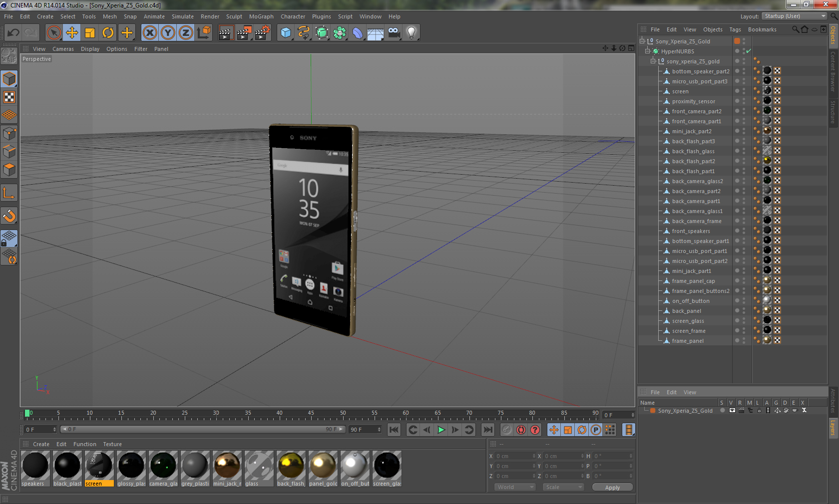Toggle Z axis lock
Image resolution: width=839 pixels, height=504 pixels.
point(186,33)
